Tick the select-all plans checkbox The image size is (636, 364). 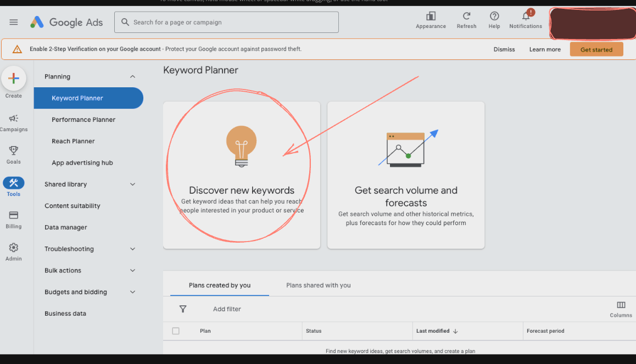click(176, 331)
